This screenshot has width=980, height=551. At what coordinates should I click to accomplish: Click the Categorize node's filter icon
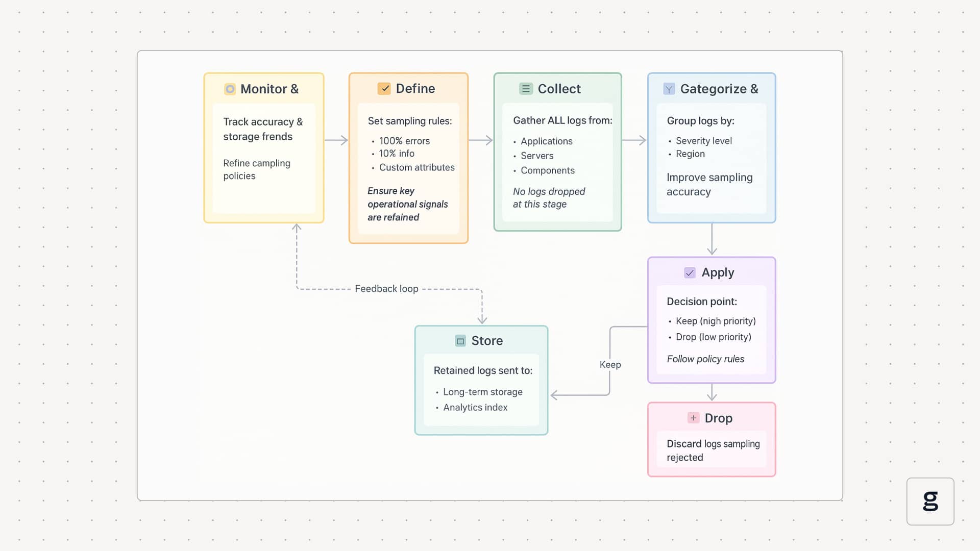669,89
